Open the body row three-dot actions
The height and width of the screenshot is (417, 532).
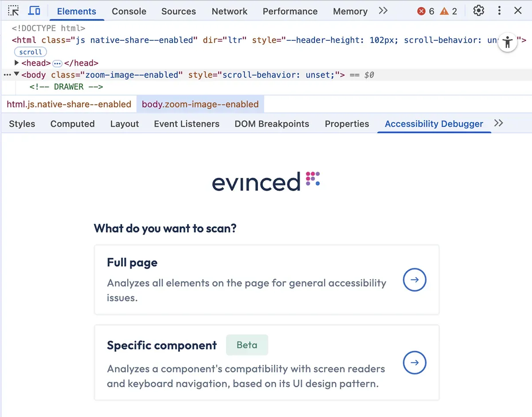(x=7, y=75)
